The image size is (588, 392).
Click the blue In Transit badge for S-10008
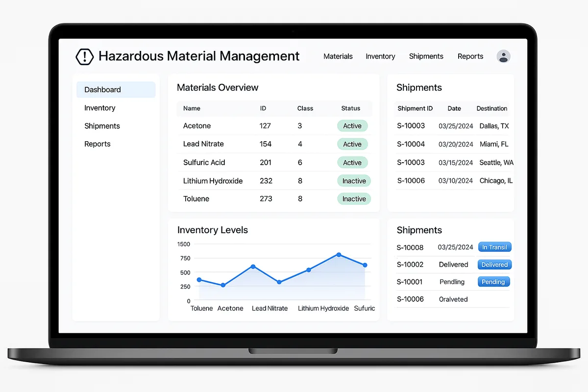(x=494, y=247)
